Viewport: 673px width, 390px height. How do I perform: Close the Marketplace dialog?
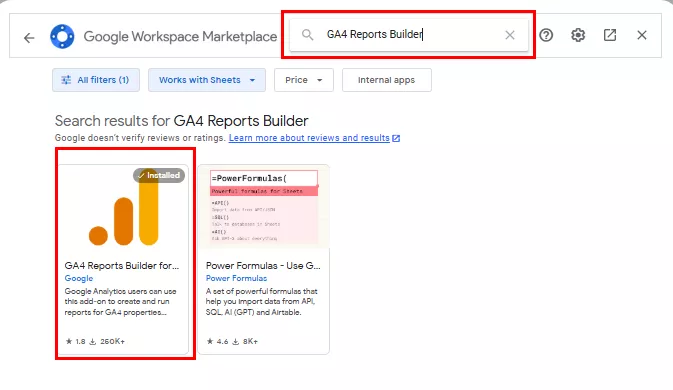tap(642, 35)
